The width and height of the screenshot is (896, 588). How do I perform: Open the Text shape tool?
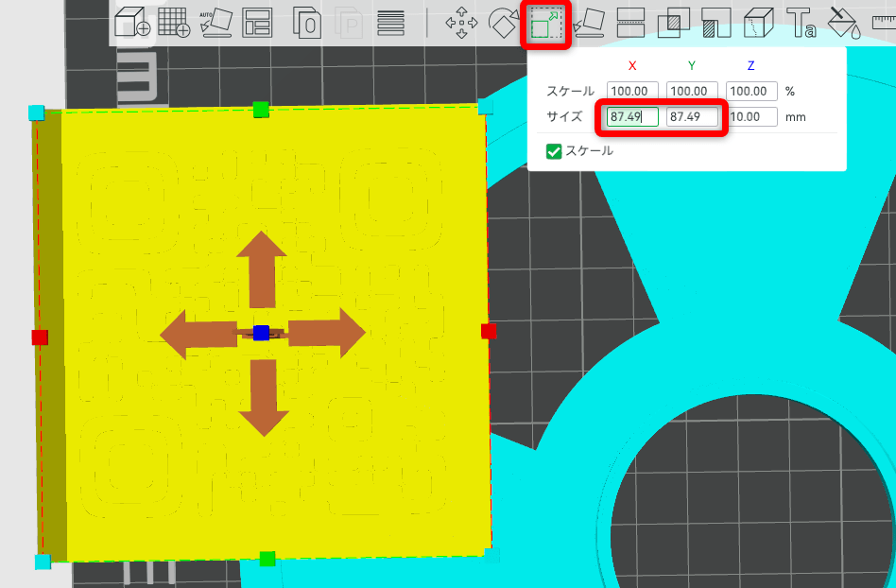801,23
